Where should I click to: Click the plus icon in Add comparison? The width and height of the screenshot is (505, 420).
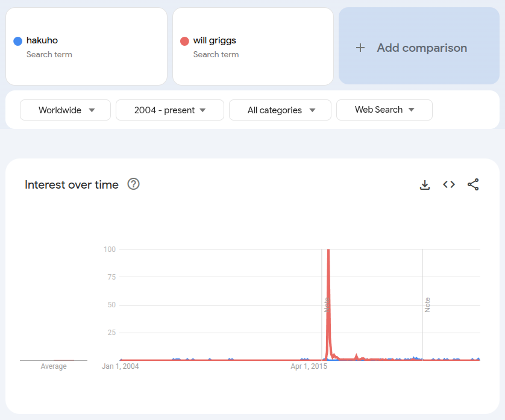[x=360, y=48]
